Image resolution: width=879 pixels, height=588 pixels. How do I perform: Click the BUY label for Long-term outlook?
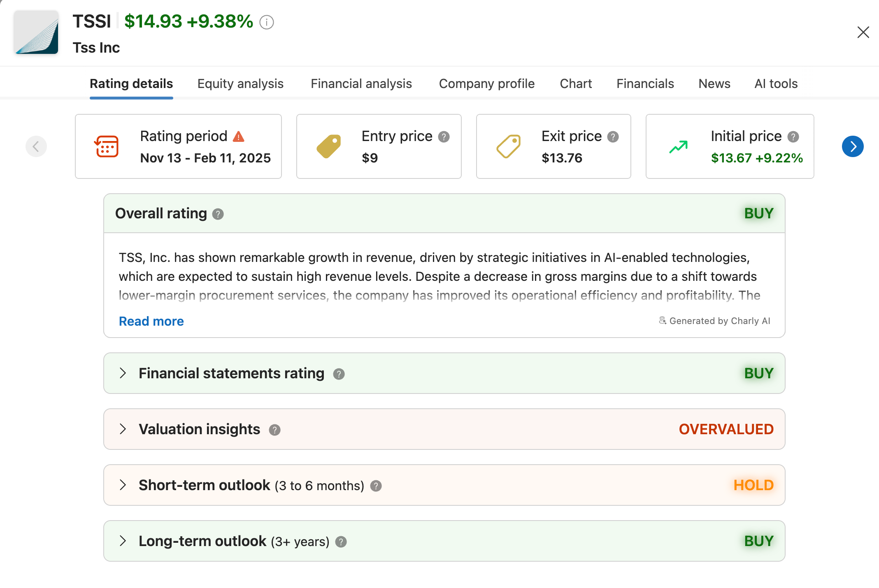point(759,541)
